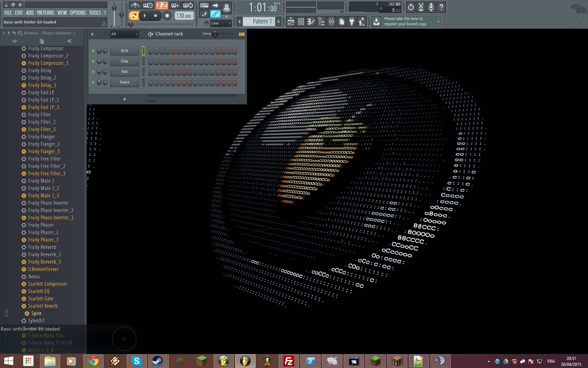Viewport: 588px width, 368px height.
Task: Open the Snare channel button
Action: tap(125, 82)
